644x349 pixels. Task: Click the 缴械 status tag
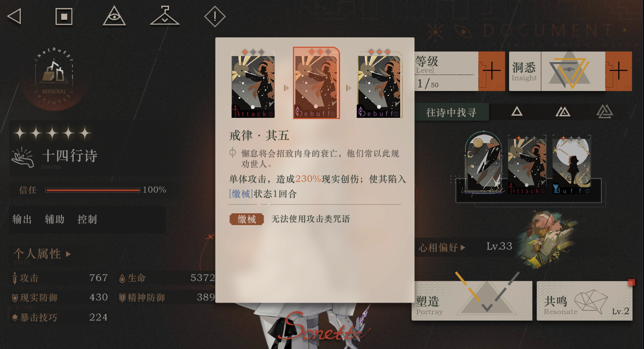[247, 219]
